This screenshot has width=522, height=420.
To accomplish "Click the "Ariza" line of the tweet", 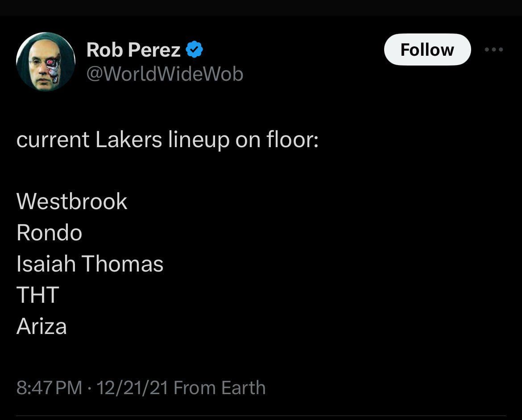I will point(41,326).
